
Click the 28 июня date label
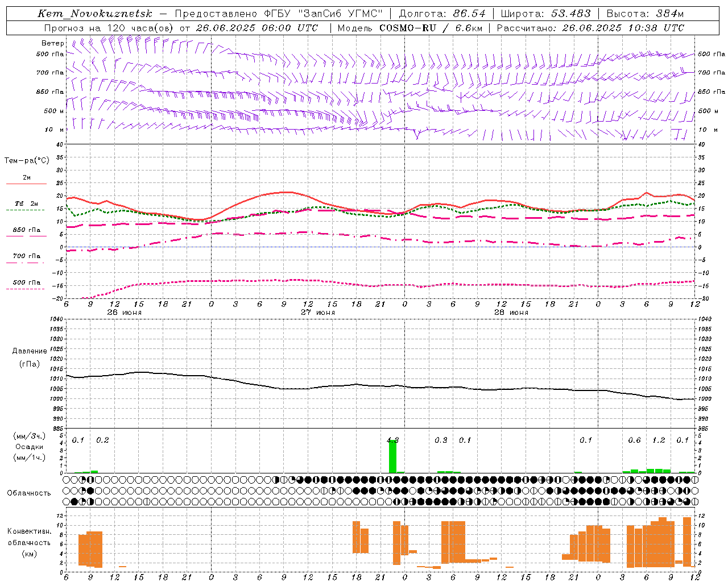coord(511,313)
